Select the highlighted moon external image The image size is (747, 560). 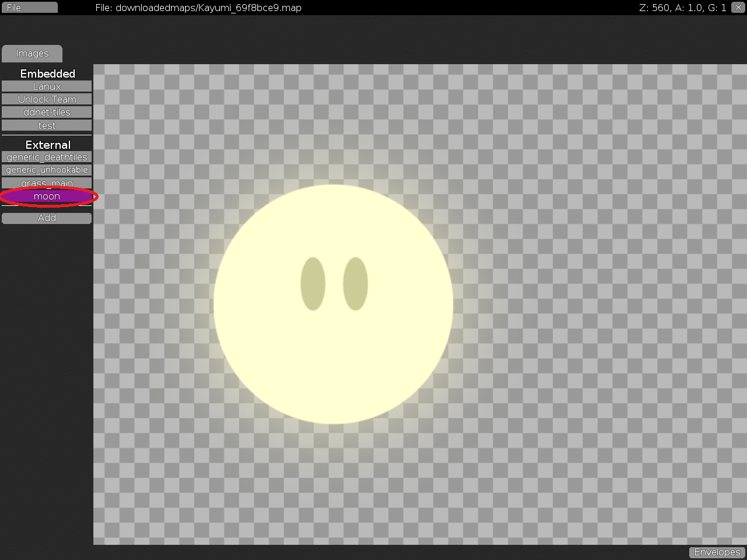point(47,196)
